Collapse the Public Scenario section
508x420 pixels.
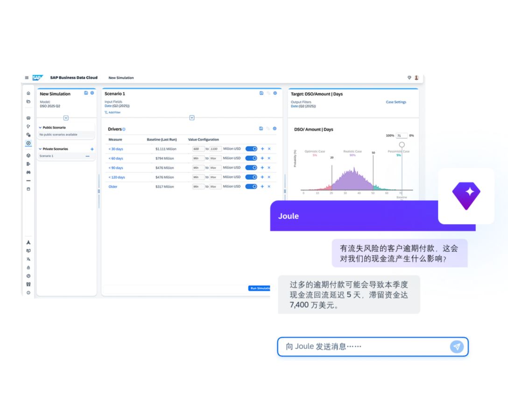coord(41,127)
